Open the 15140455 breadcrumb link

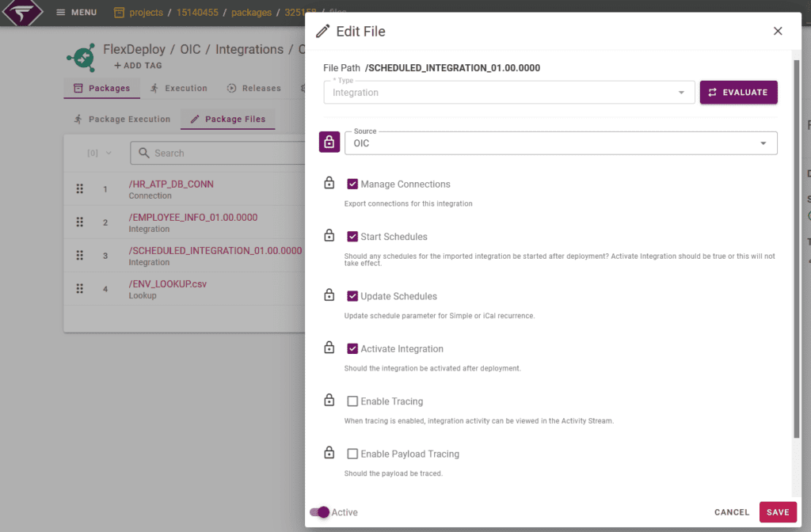[197, 13]
